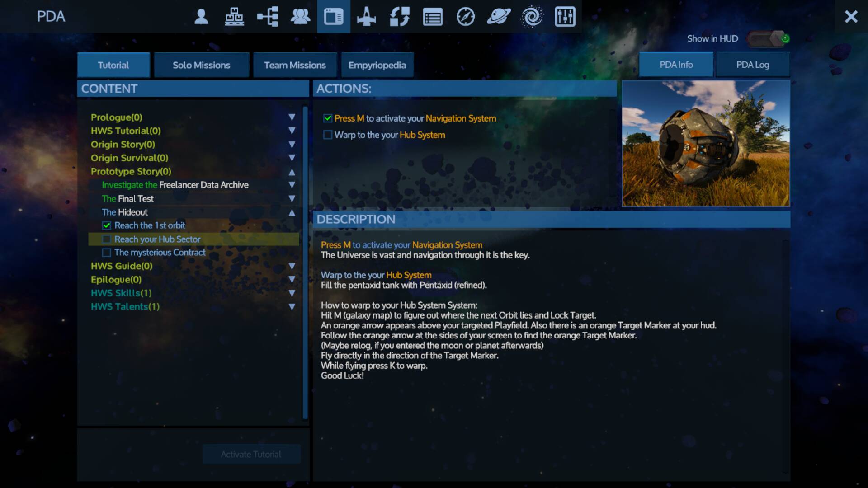
Task: Select the Origin Story(0) label
Action: tap(123, 145)
